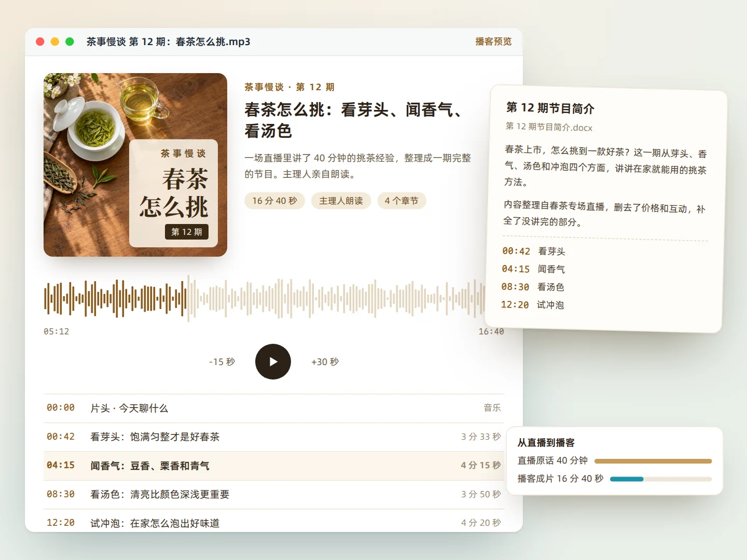
Task: Select the 片头 · 今天聊什么 chapter
Action: 274,408
